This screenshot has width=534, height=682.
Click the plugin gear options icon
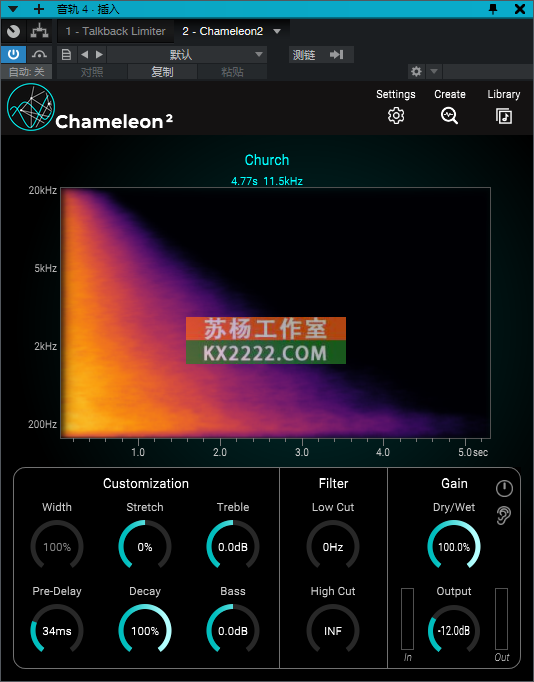(416, 71)
